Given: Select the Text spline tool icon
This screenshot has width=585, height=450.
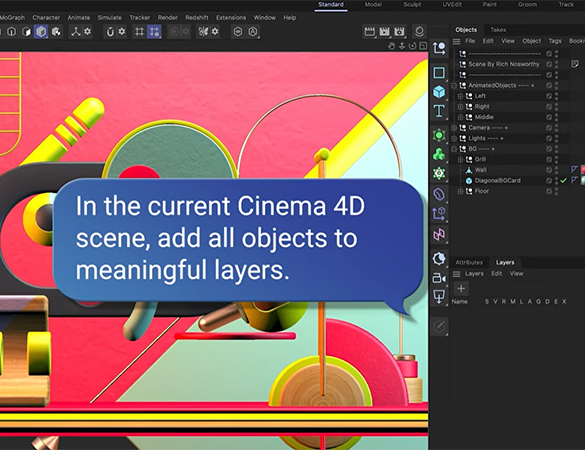Looking at the screenshot, I should pos(439,111).
